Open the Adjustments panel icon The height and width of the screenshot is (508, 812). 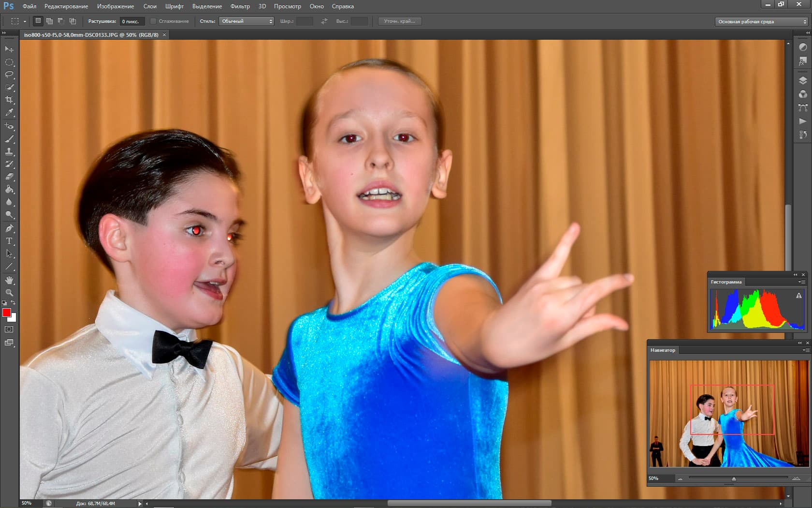pyautogui.click(x=803, y=47)
